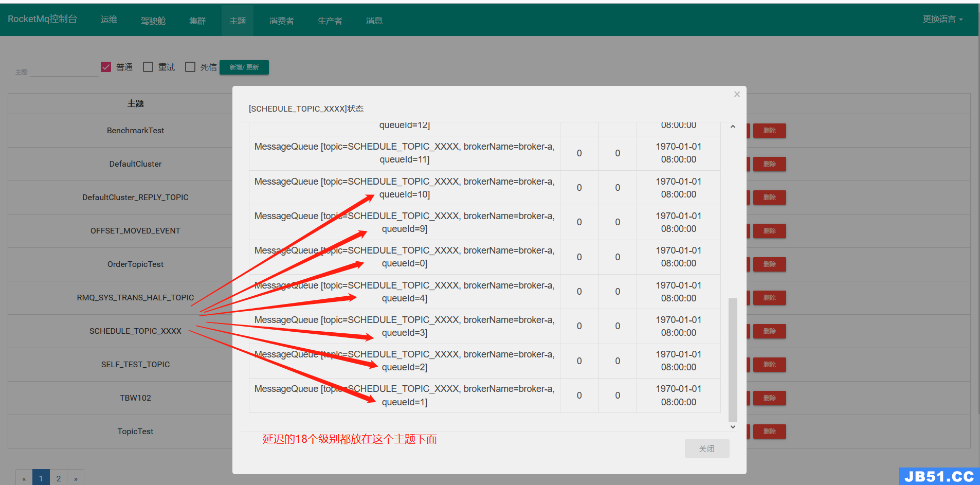Open the 消费者 nav tab
The height and width of the screenshot is (485, 980).
pyautogui.click(x=282, y=21)
